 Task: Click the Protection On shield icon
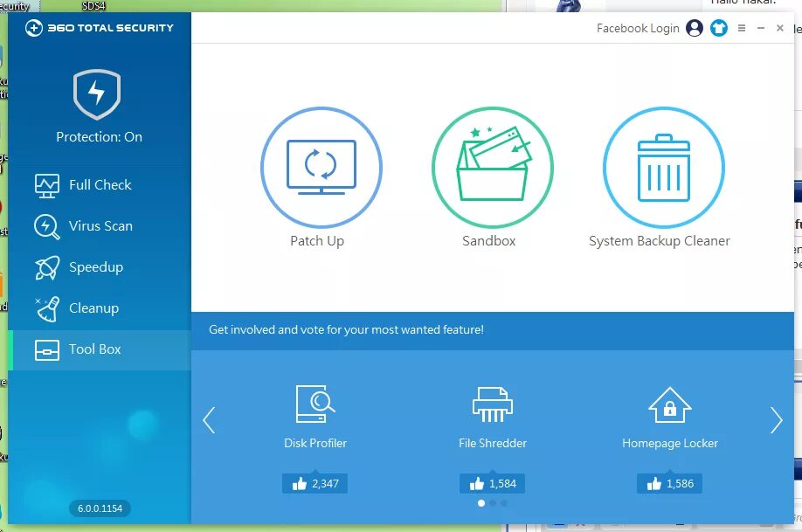pos(97,94)
